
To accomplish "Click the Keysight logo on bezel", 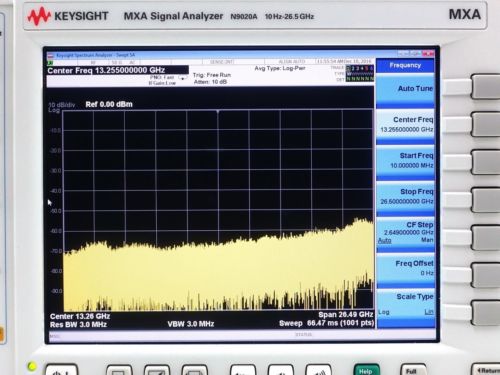I will click(x=68, y=16).
